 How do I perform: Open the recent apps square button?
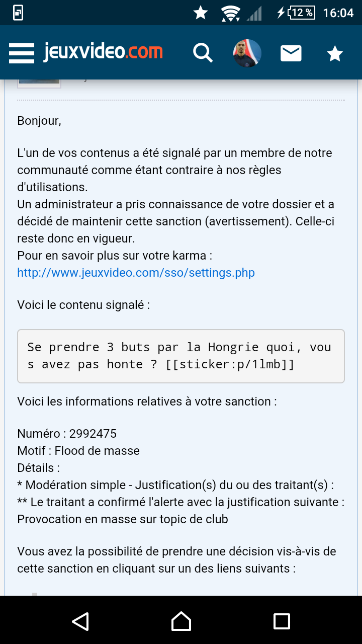[x=282, y=621]
